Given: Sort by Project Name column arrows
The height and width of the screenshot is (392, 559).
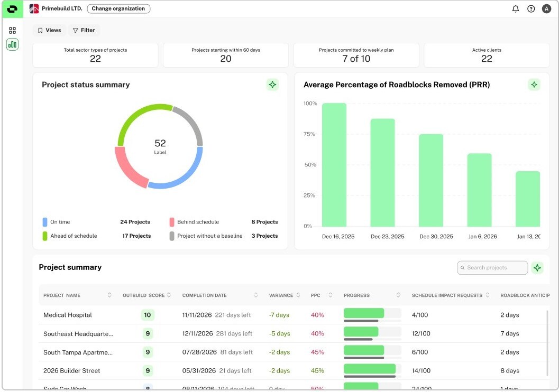Looking at the screenshot, I should click(109, 295).
